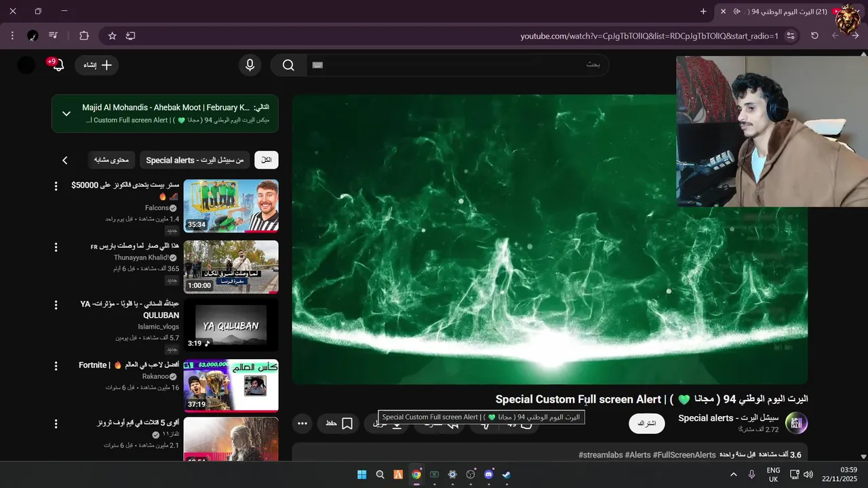
Task: Open the #Alerts hashtag link
Action: pos(637,455)
